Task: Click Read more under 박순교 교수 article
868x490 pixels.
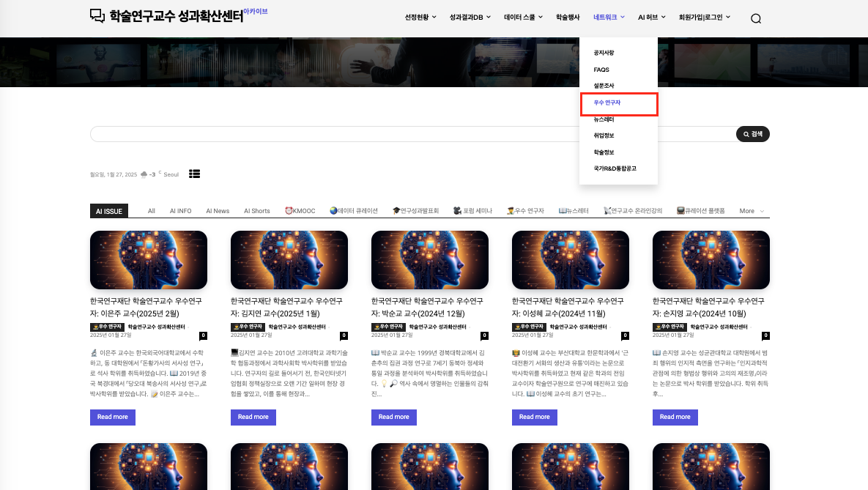Action: click(393, 417)
